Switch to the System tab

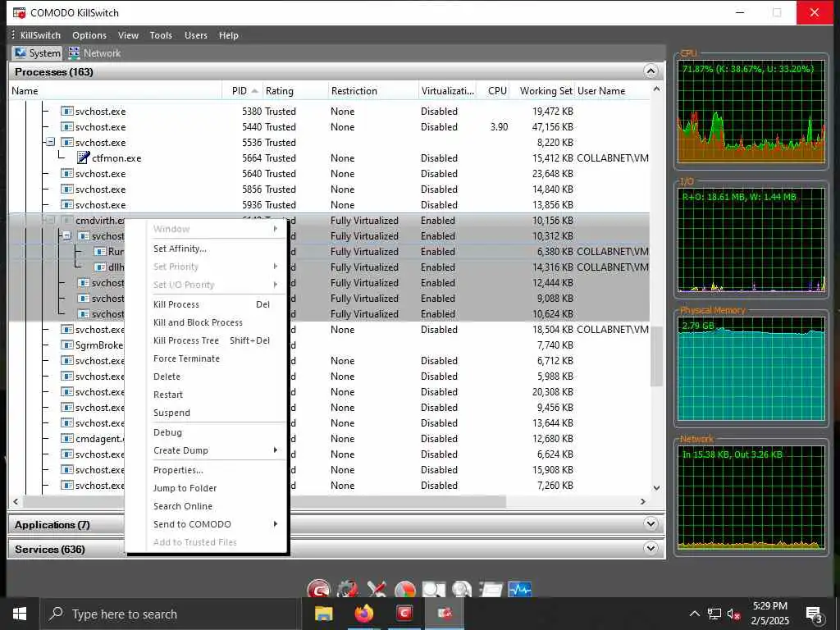(37, 53)
